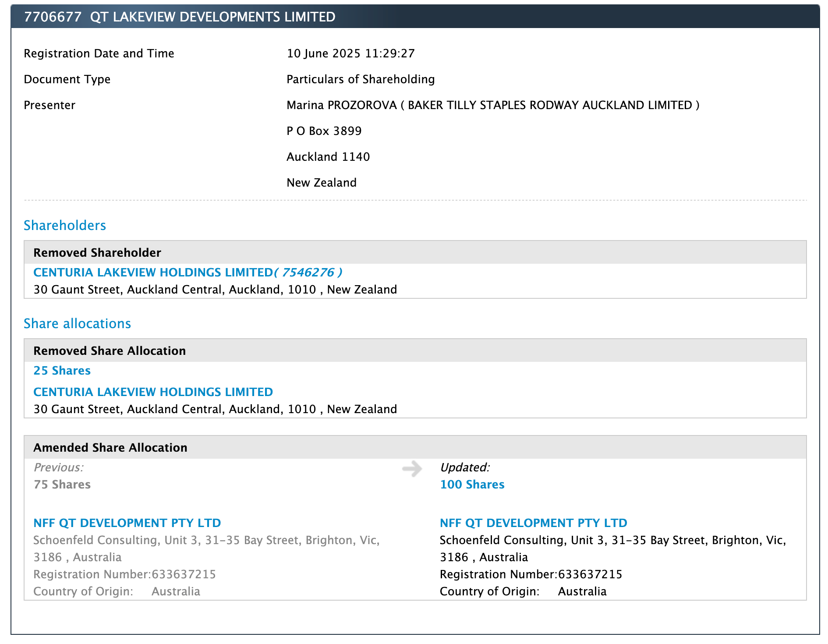Select the previous 75 Shares text

pyautogui.click(x=62, y=485)
